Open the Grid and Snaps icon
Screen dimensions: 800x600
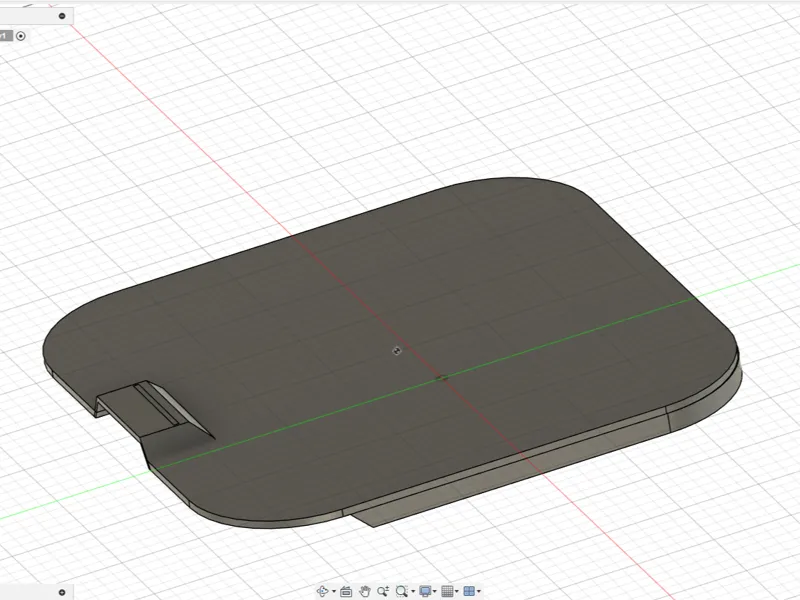447,591
